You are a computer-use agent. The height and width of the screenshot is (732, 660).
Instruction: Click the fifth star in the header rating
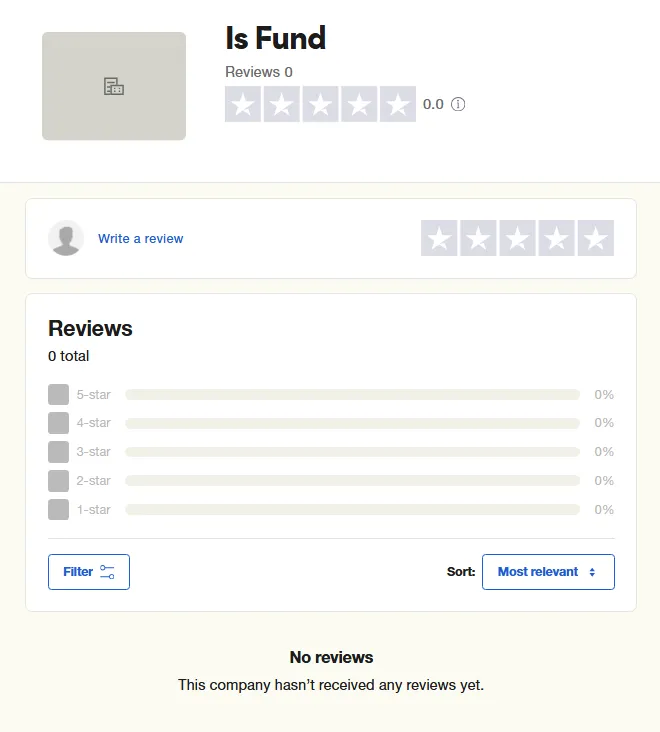tap(398, 105)
